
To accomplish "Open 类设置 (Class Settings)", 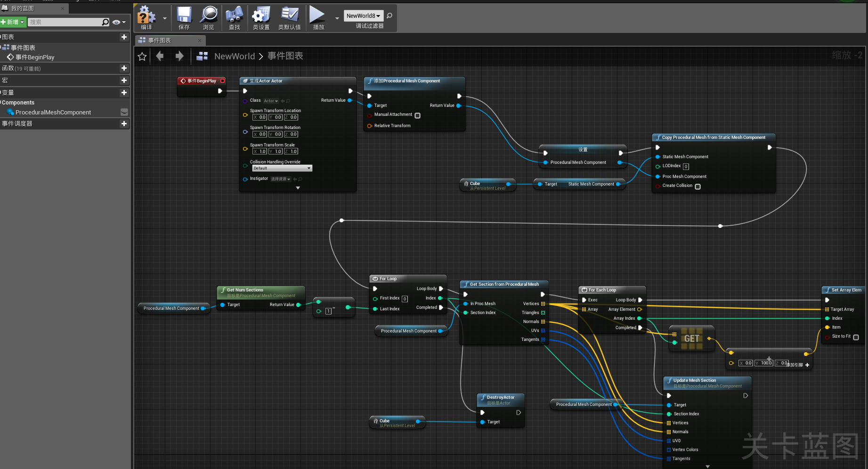I will click(260, 16).
